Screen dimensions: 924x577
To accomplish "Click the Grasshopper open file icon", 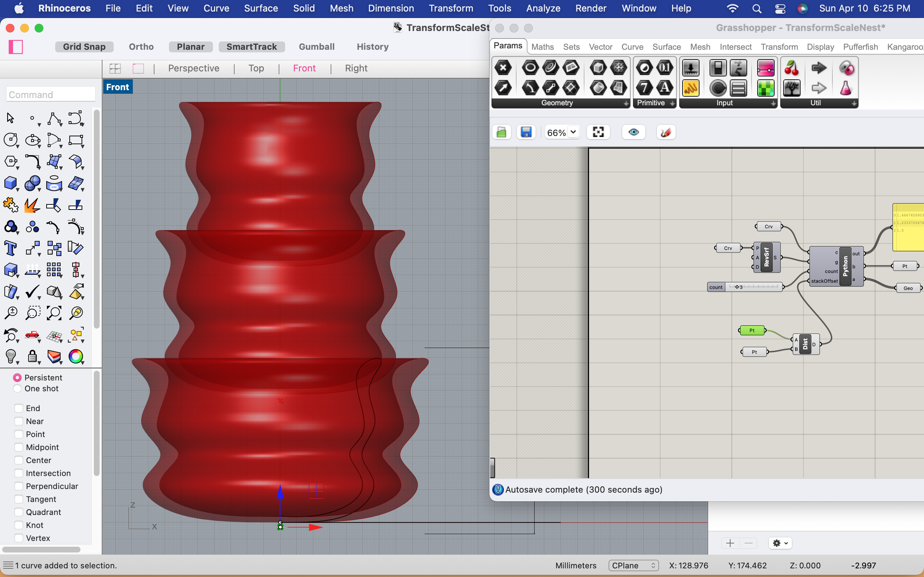I will (x=501, y=132).
